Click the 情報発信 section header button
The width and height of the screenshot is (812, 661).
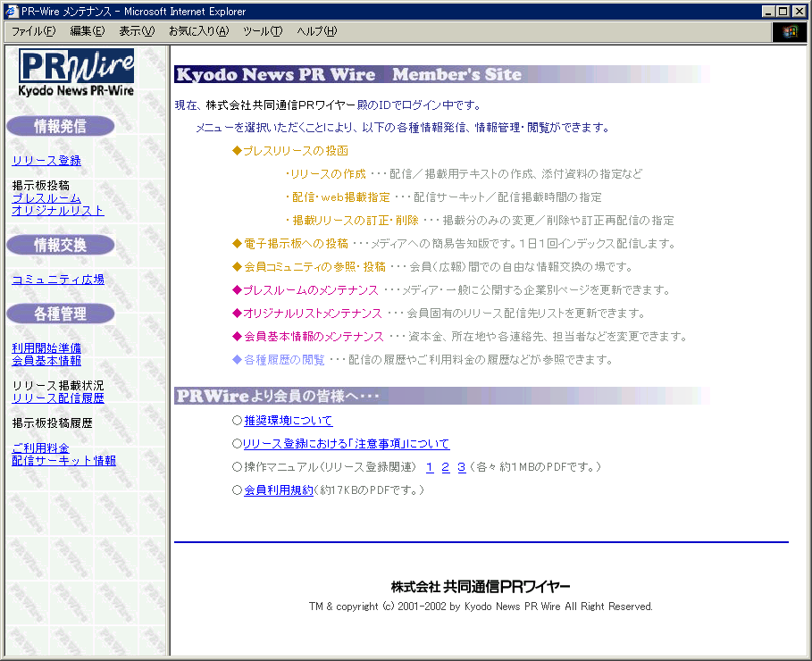click(x=61, y=126)
